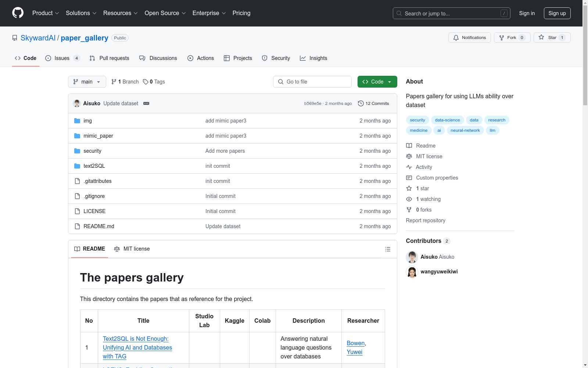Click the MIT license scale icon in About

coord(409,156)
